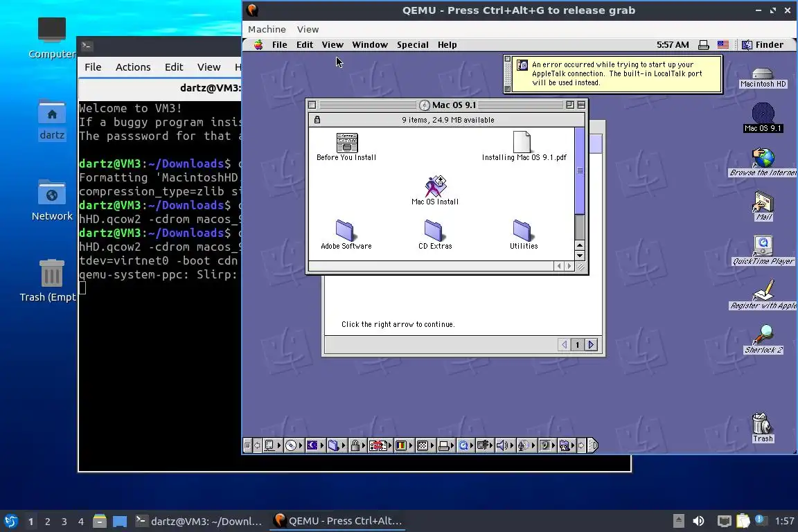Image resolution: width=798 pixels, height=532 pixels.
Task: Close the AppleTalk error notification
Action: (x=507, y=59)
